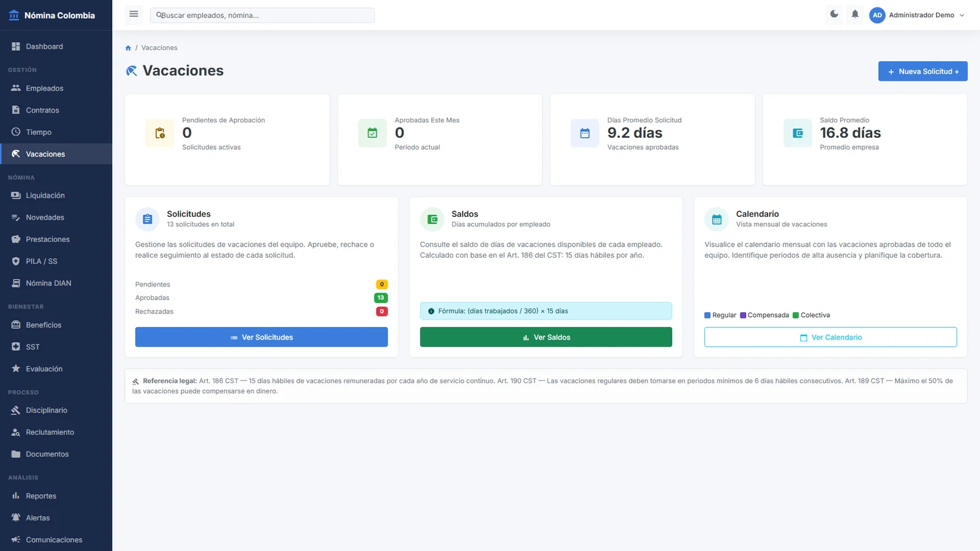This screenshot has height=551, width=980.
Task: Click the Documentos folder icon
Action: click(16, 454)
